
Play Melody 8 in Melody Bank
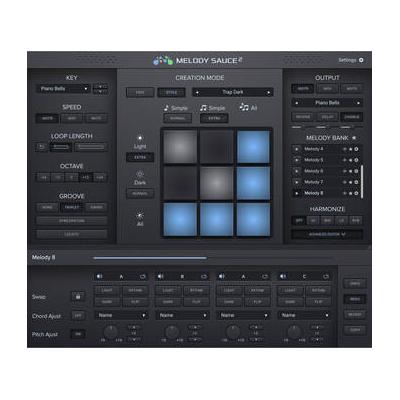coord(296,193)
